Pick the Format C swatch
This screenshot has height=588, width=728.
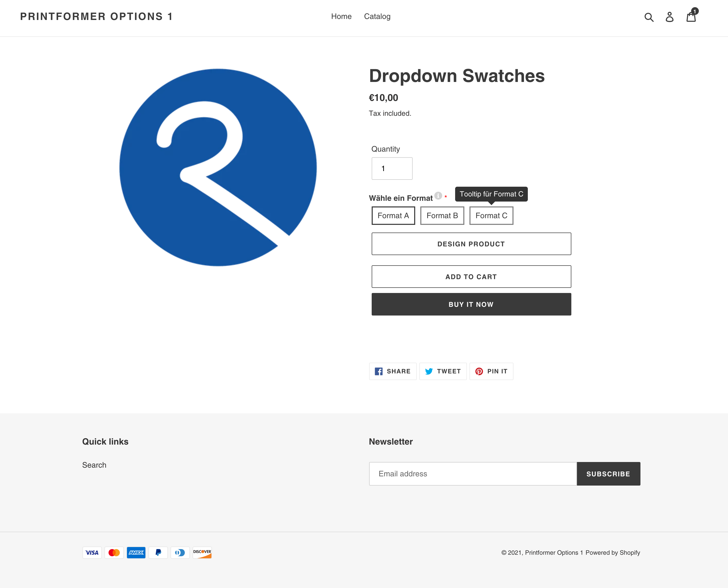click(491, 216)
